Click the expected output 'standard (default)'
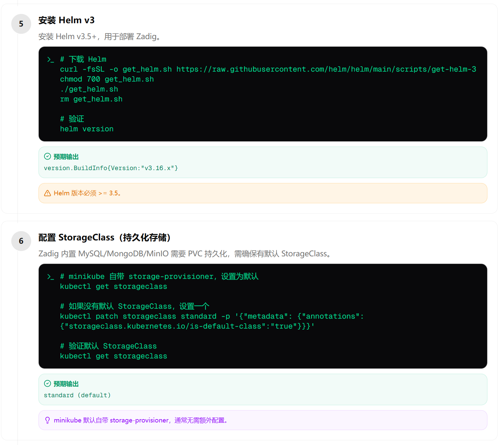 point(77,395)
